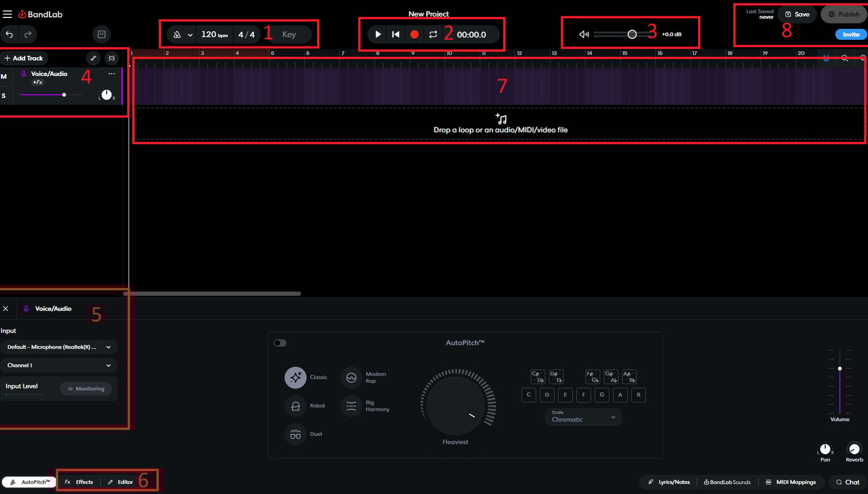Select the Robot vocal mode
This screenshot has height=494, width=868.
pos(295,406)
